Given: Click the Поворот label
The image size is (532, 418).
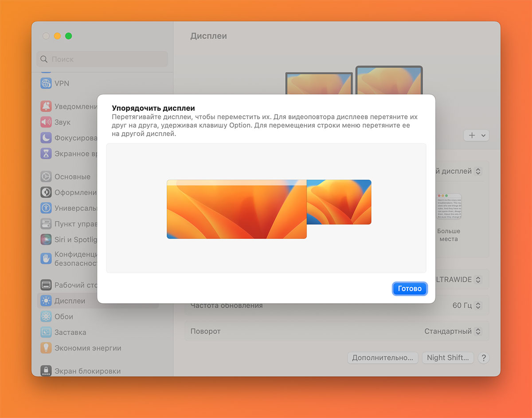Looking at the screenshot, I should (x=205, y=331).
